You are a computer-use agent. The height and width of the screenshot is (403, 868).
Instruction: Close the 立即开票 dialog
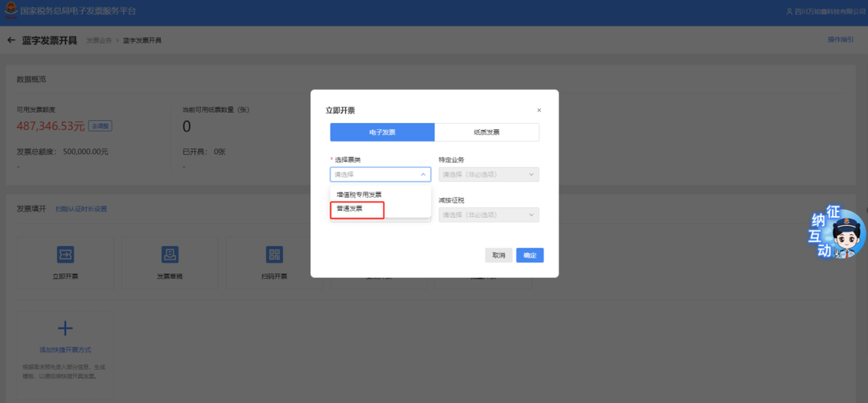tap(539, 110)
